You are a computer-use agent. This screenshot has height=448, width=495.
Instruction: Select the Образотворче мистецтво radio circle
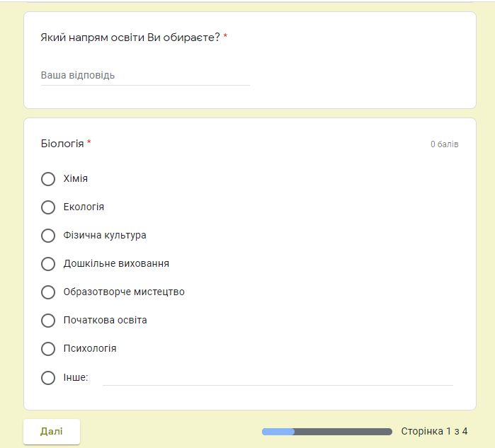(x=48, y=292)
